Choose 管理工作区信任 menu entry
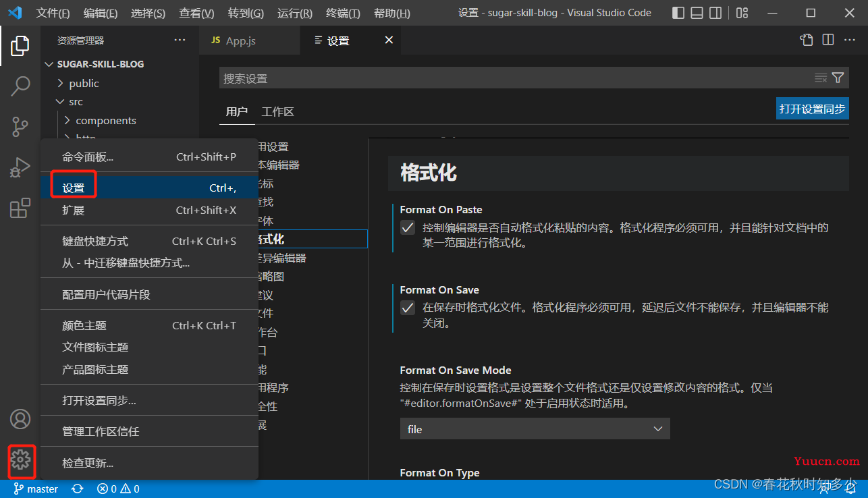The image size is (868, 498). (x=149, y=431)
